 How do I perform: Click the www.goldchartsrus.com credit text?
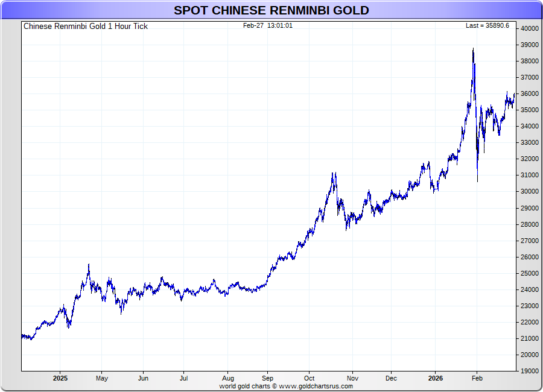click(x=316, y=386)
